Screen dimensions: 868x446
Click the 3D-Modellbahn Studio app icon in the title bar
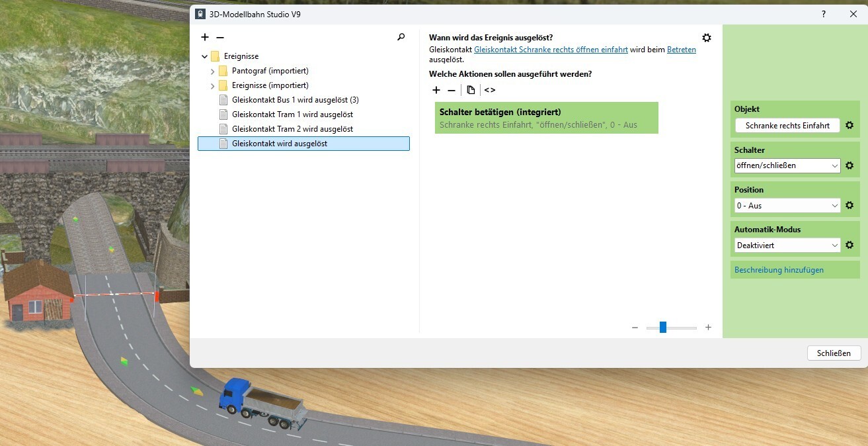(200, 14)
